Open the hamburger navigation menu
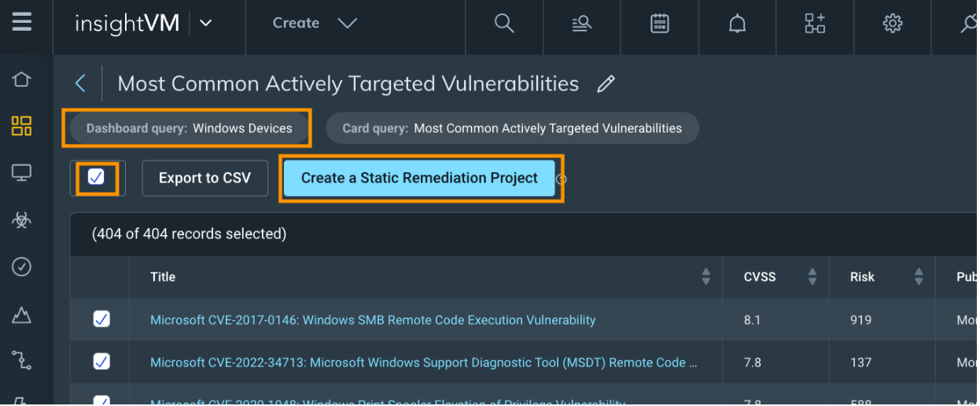This screenshot has height=406, width=980. click(x=22, y=22)
